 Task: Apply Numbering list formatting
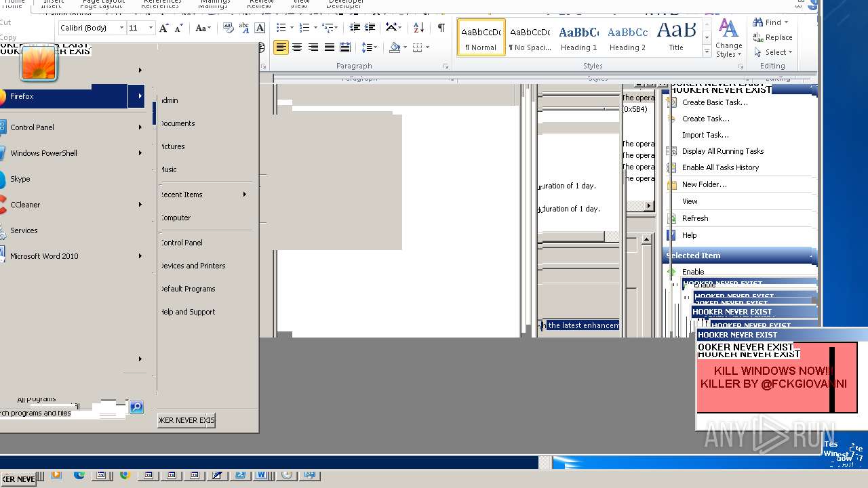point(304,28)
